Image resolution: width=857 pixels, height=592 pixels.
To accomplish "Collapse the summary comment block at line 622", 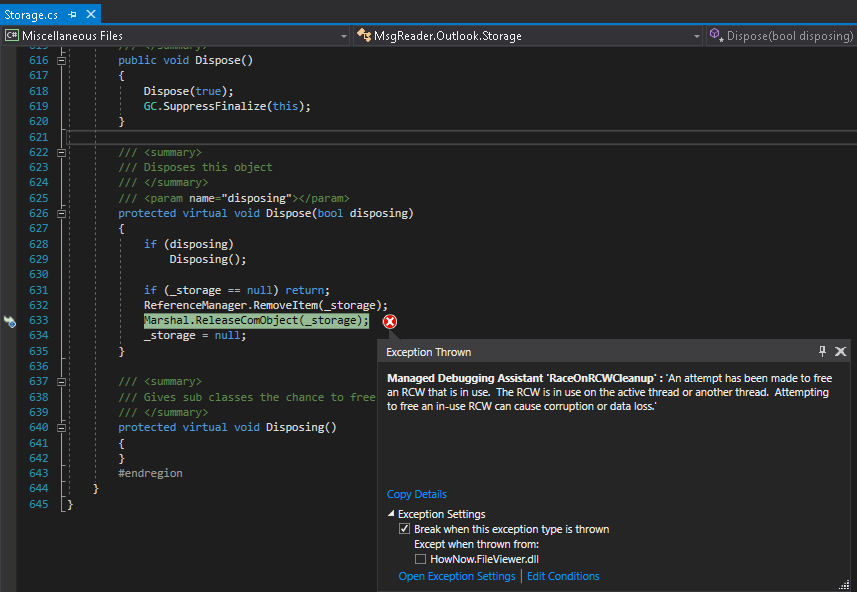I will (x=61, y=151).
